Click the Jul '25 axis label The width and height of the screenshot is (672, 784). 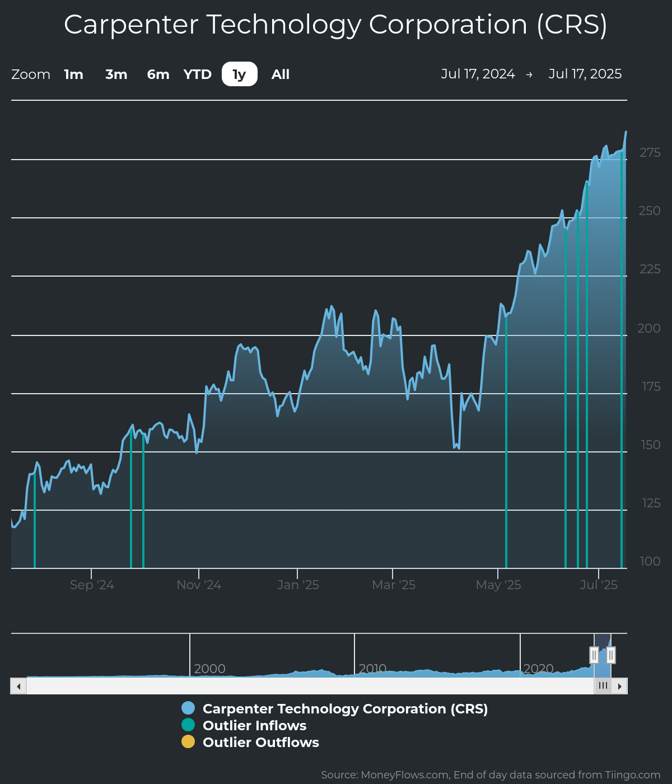599,585
